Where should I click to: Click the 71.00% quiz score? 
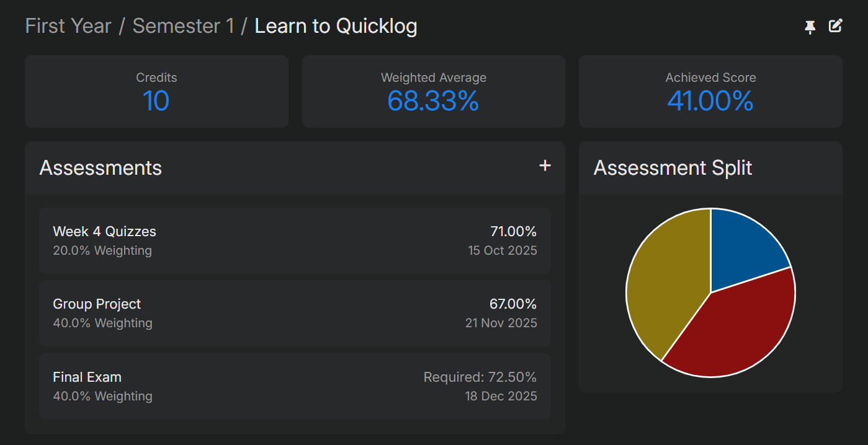(x=513, y=232)
